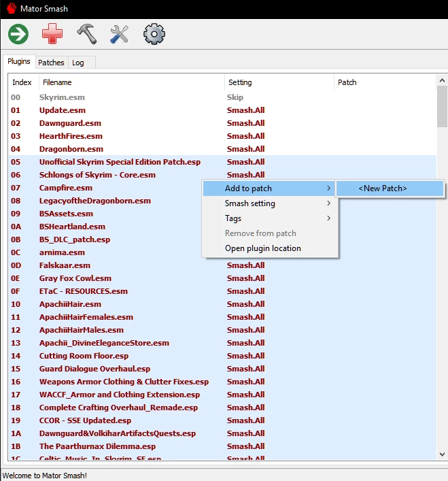Select the Campfire.esm plugin

click(104, 188)
